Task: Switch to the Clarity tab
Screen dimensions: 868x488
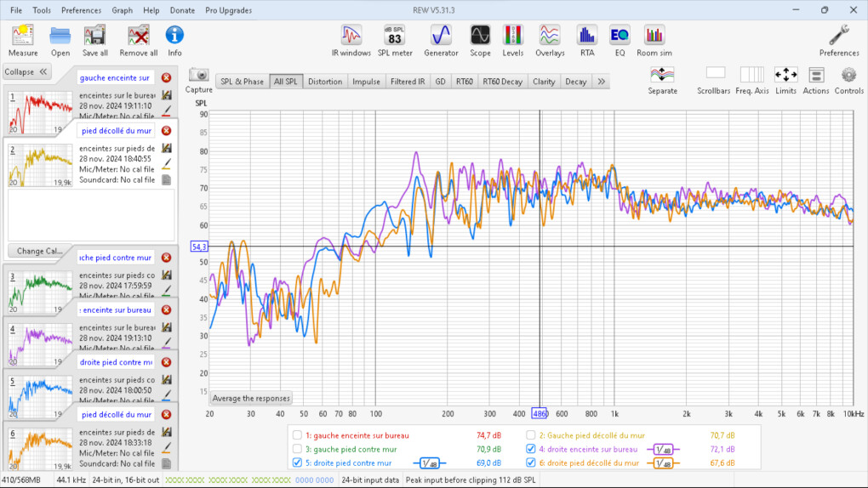Action: pos(544,82)
